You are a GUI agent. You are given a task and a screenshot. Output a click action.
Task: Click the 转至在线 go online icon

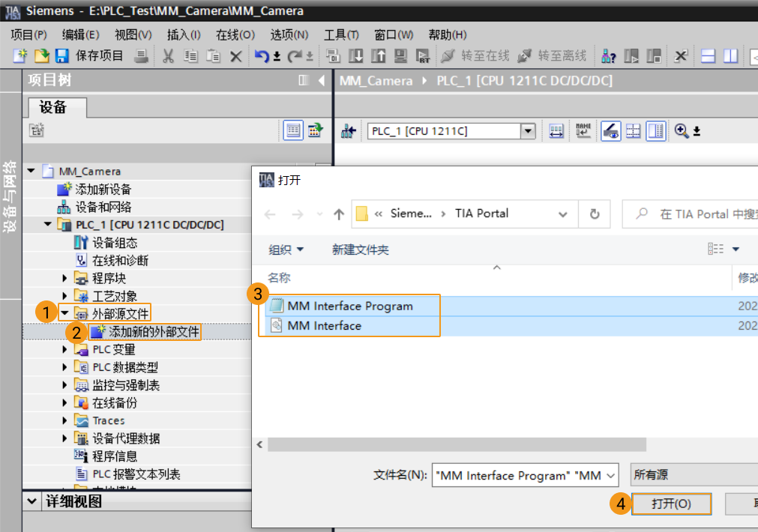click(x=448, y=56)
